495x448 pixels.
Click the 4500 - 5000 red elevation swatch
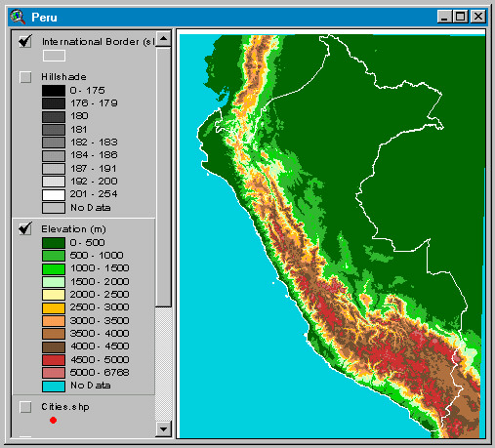pyautogui.click(x=54, y=359)
